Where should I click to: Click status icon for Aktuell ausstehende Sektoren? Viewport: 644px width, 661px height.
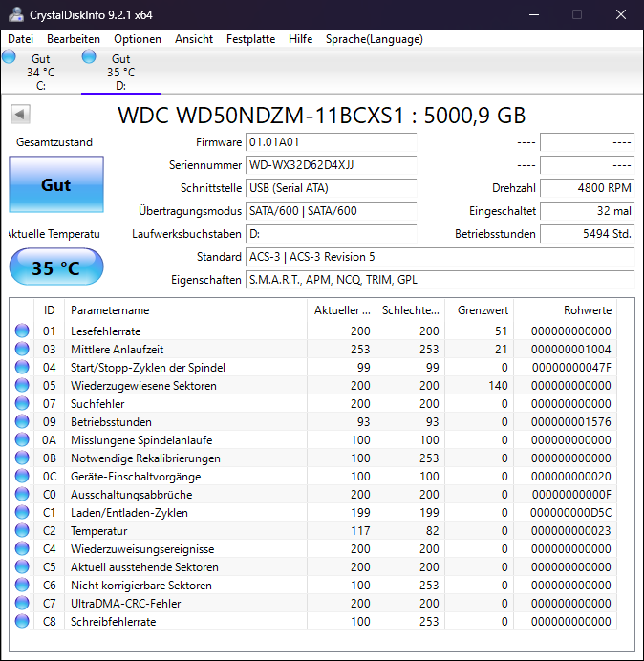[x=22, y=566]
